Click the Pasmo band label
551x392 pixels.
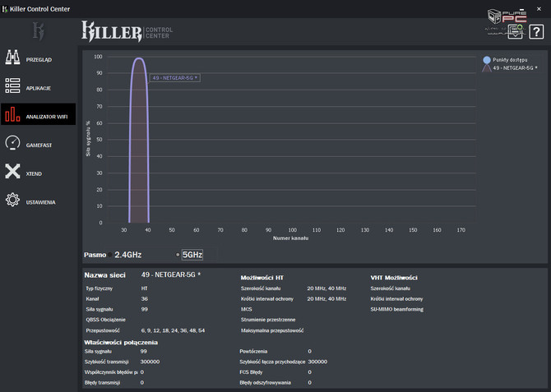coord(95,255)
